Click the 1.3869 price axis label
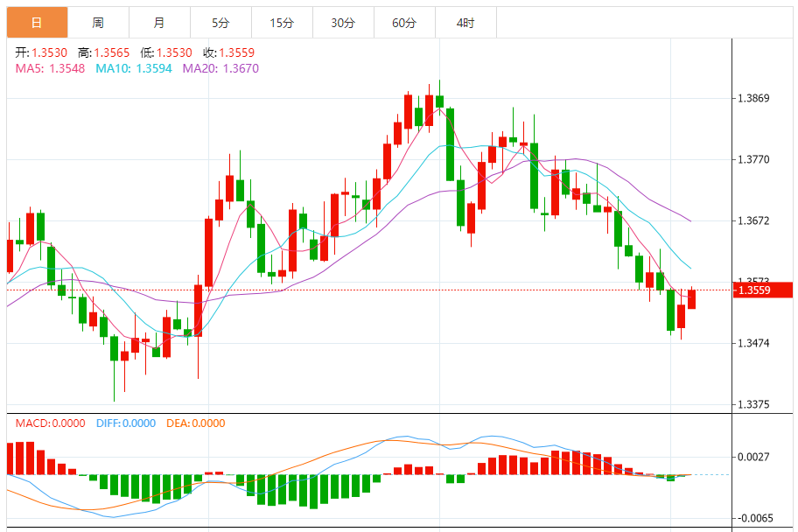Image resolution: width=798 pixels, height=532 pixels. 753,98
